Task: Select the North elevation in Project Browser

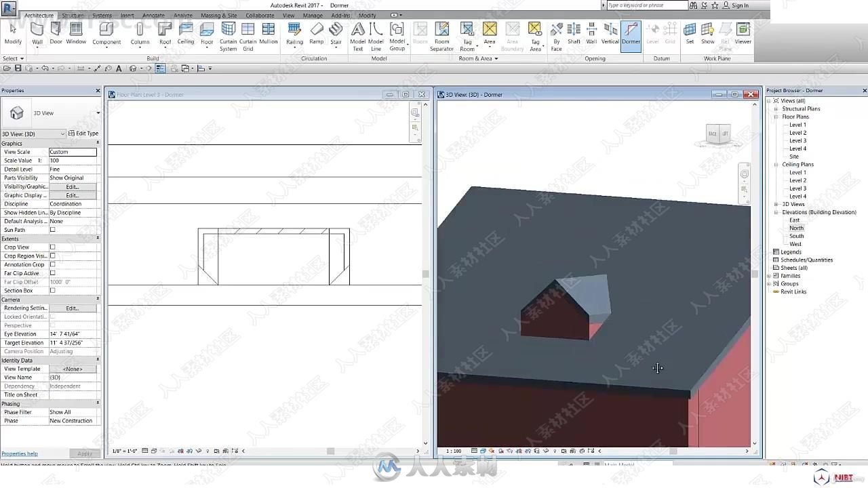Action: [796, 228]
